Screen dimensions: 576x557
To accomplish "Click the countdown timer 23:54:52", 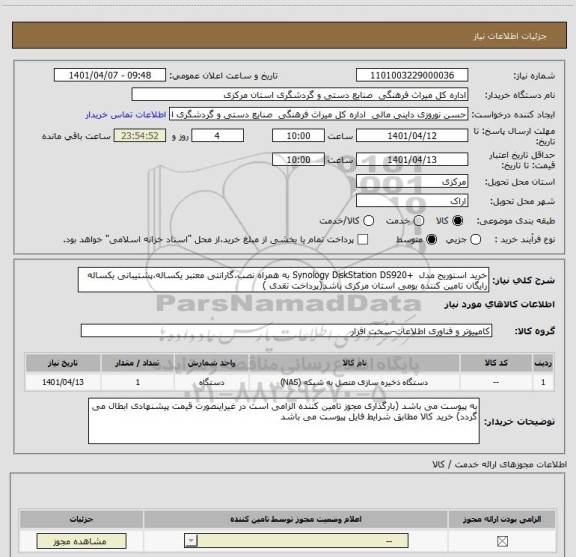I will (140, 136).
